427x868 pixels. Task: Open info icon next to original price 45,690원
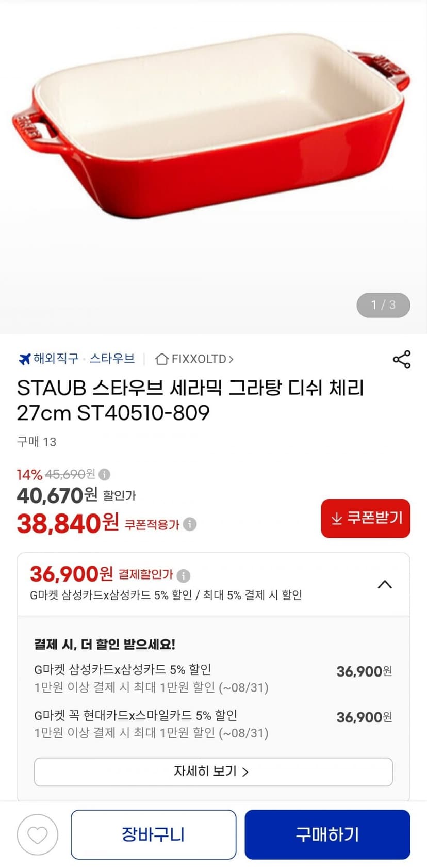pyautogui.click(x=104, y=474)
